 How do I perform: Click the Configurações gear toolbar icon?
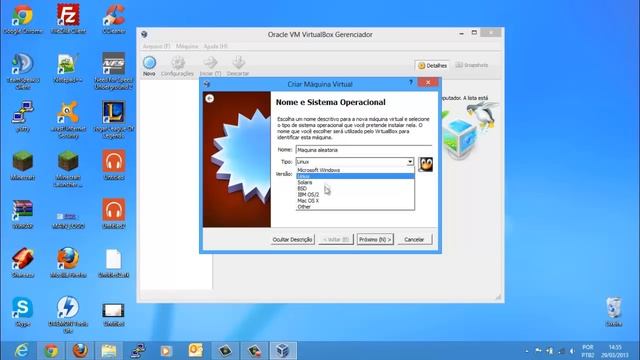pos(178,63)
